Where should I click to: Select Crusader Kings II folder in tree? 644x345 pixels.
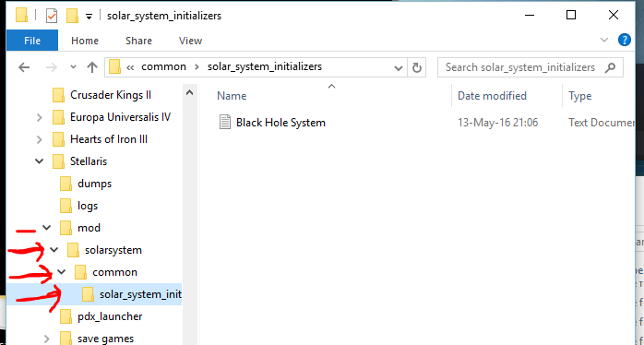(x=111, y=95)
